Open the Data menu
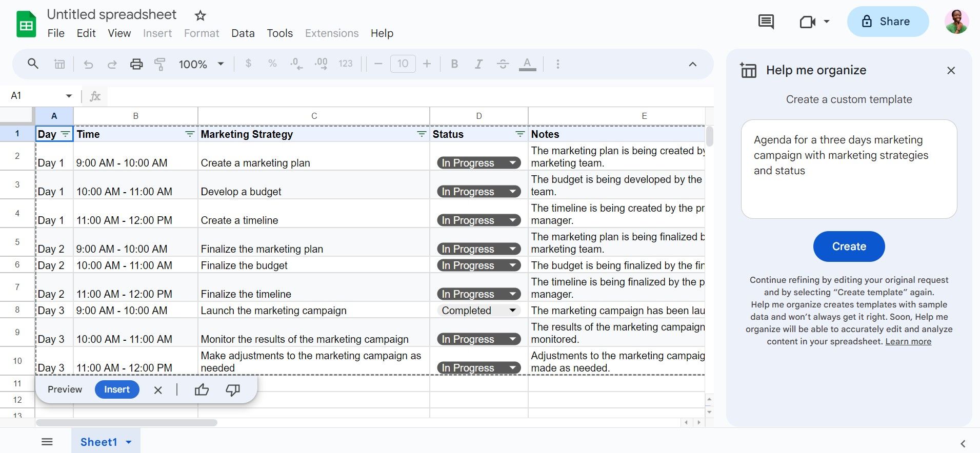 coord(243,33)
